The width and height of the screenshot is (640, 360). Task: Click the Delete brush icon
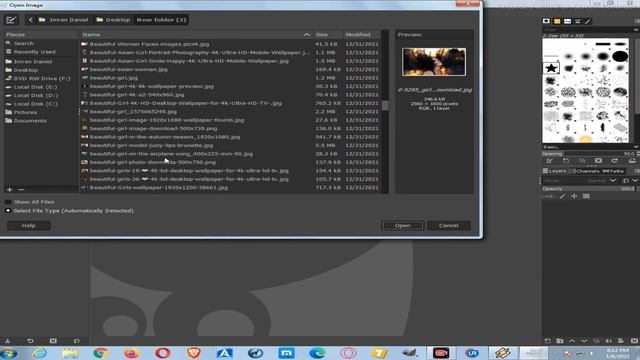coord(598,161)
